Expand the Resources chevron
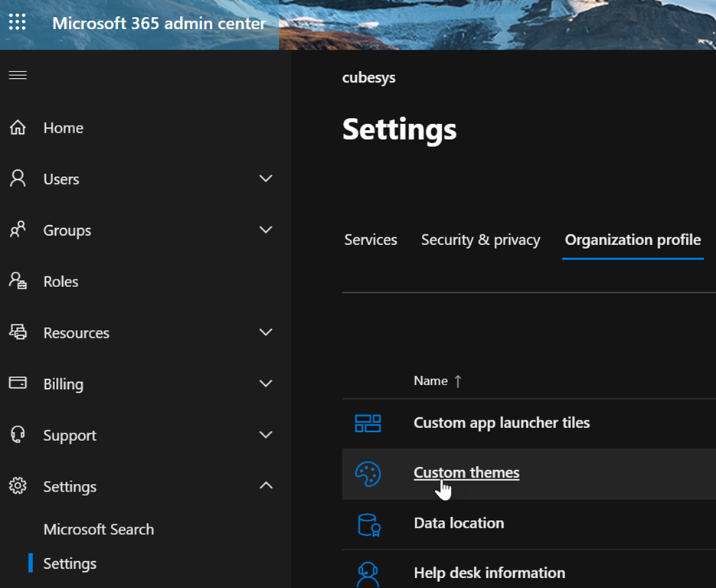This screenshot has height=588, width=716. tap(266, 332)
